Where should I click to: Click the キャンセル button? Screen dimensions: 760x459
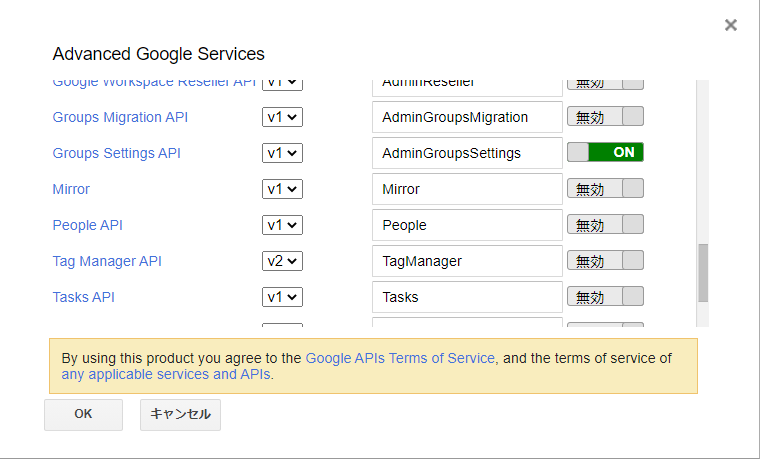point(180,414)
